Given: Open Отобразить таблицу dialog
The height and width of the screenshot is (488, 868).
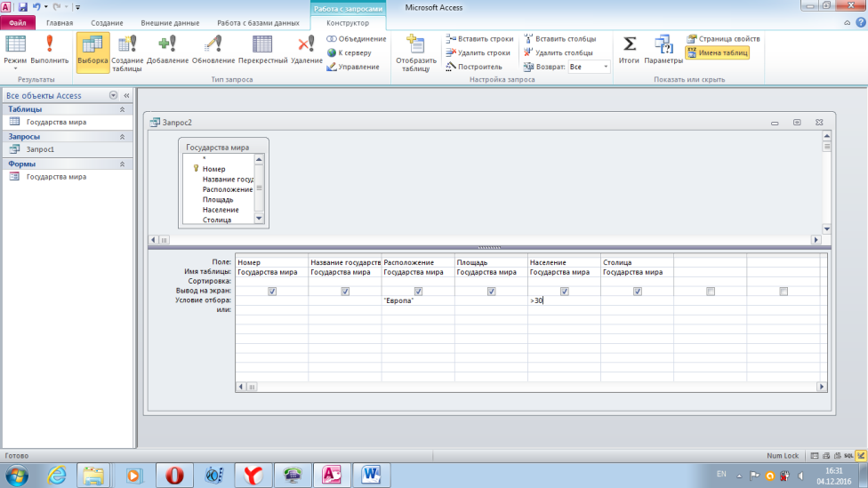Looking at the screenshot, I should pyautogui.click(x=415, y=53).
